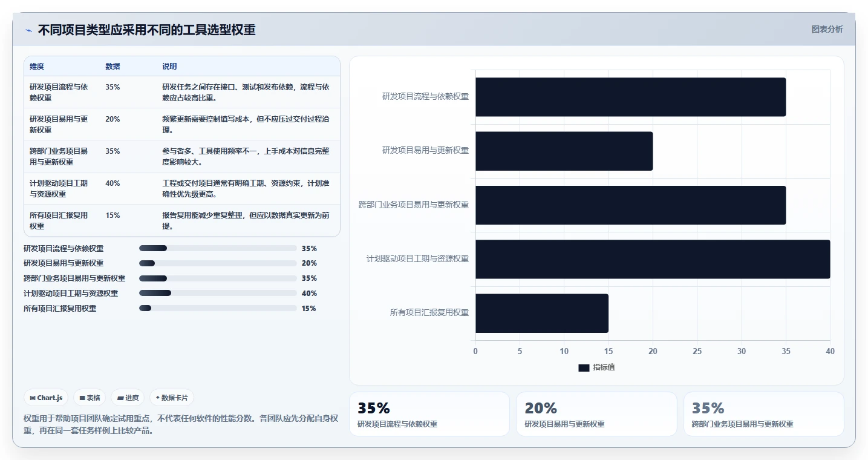Open the 35% 跨部门业务项目易用与更新权重 data card
This screenshot has width=868, height=460.
[763, 414]
